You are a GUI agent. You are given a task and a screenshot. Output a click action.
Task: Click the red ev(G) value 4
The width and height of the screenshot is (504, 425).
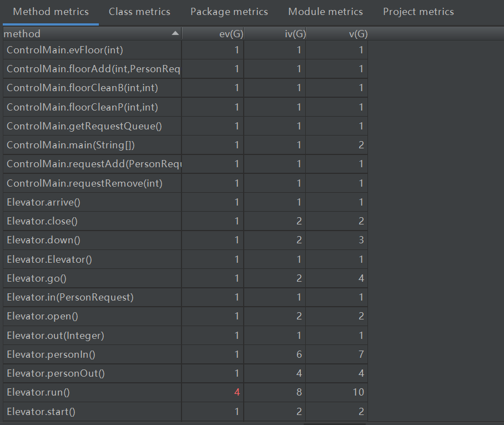pyautogui.click(x=237, y=392)
